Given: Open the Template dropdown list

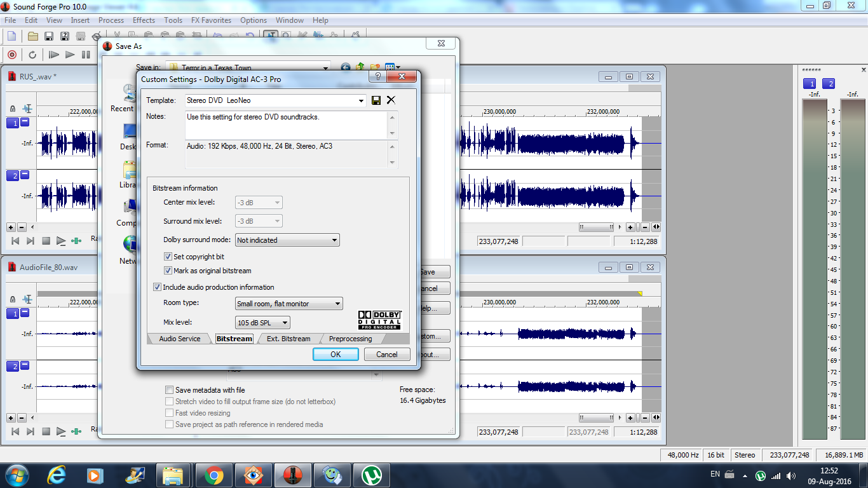Looking at the screenshot, I should (x=362, y=100).
